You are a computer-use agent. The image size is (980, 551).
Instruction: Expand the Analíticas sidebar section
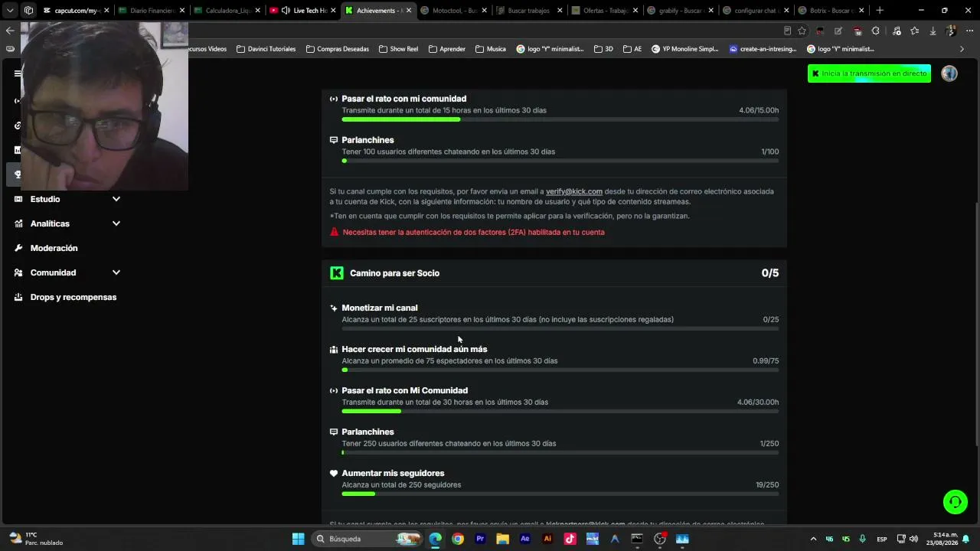click(116, 223)
